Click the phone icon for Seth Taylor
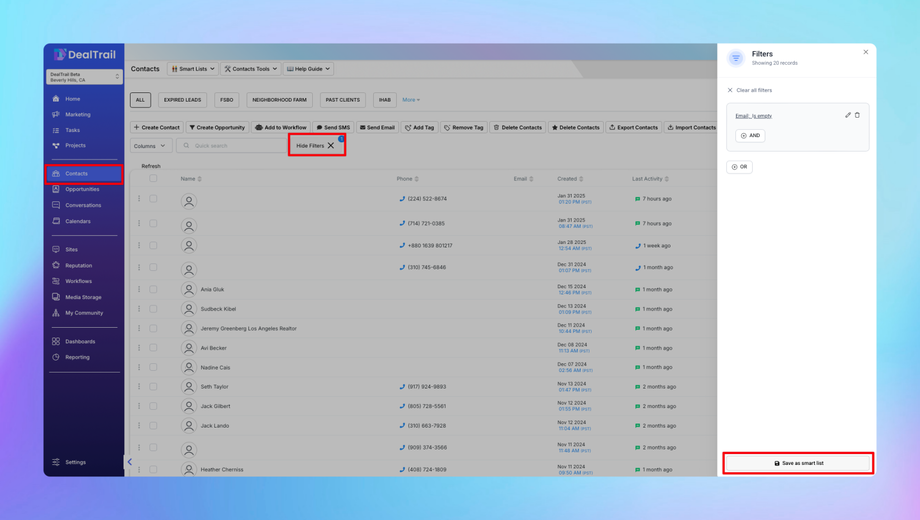 point(402,387)
